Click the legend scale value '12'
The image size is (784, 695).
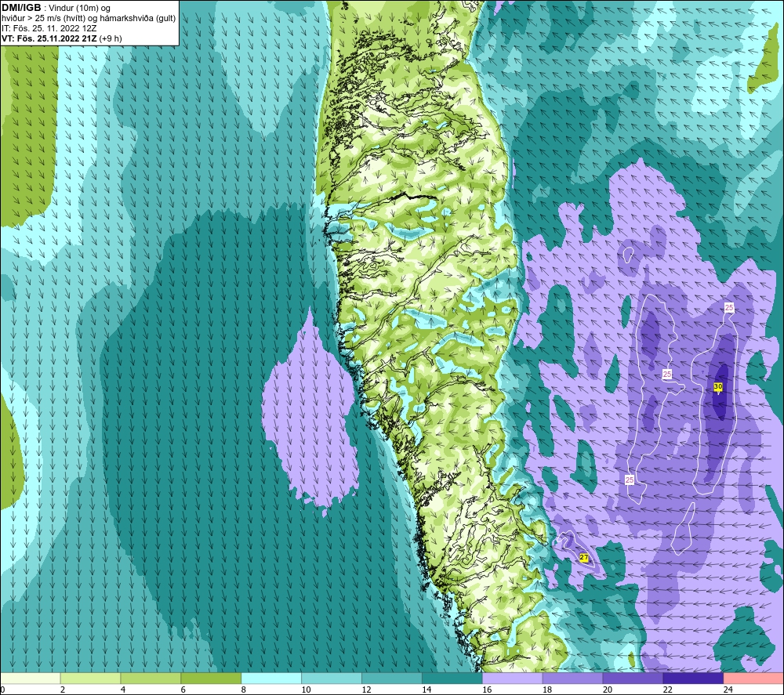(x=366, y=690)
